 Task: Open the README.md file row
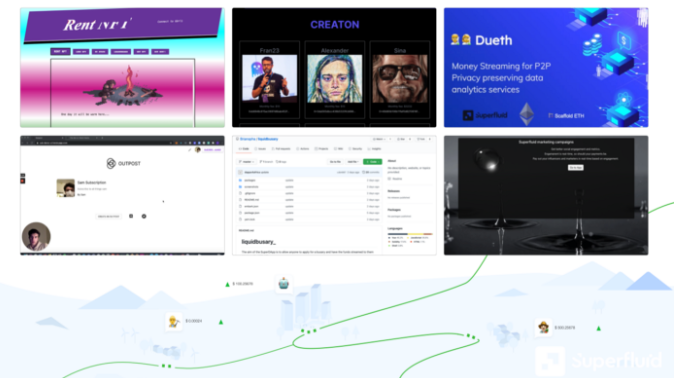tap(308, 200)
